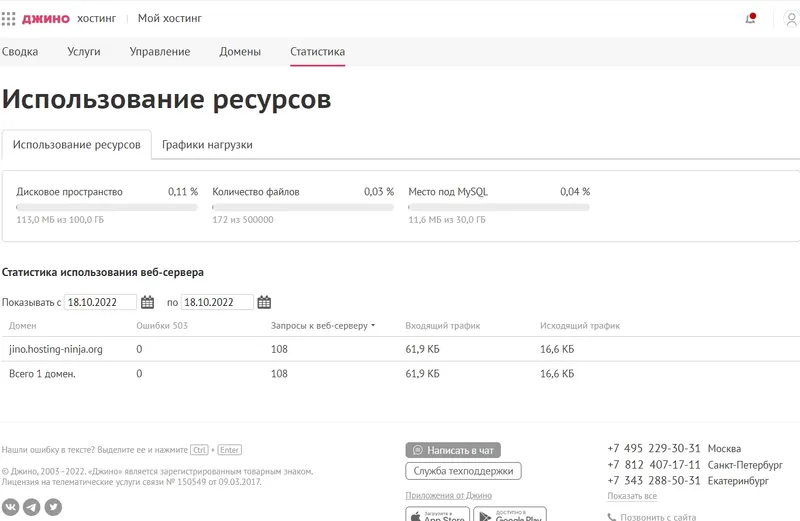The image size is (800, 521).
Task: Click the call-from-site phone icon
Action: pos(612,517)
